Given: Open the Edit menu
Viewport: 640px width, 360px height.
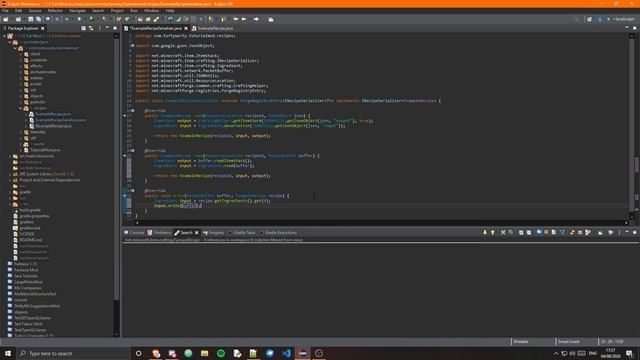Looking at the screenshot, I should click(18, 11).
